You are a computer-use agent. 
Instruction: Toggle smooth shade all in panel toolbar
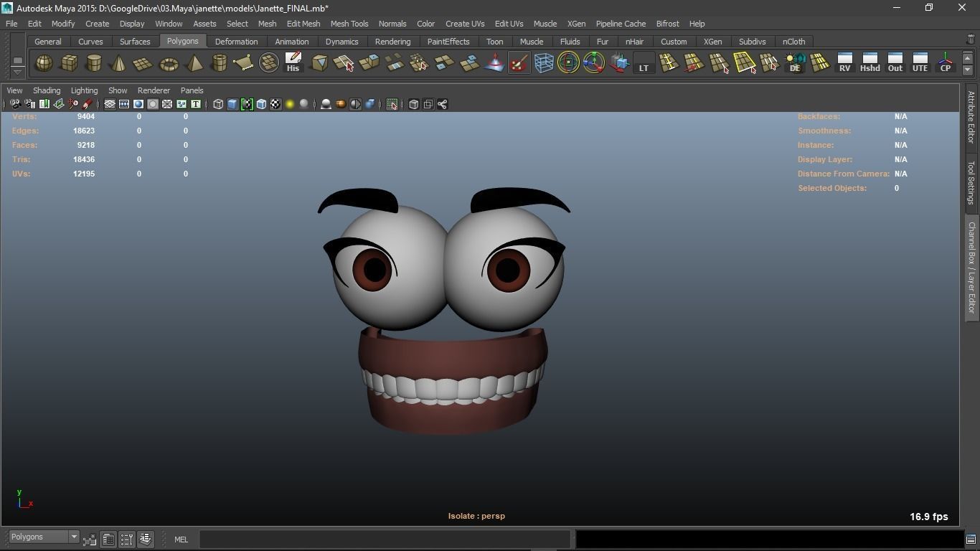point(232,105)
